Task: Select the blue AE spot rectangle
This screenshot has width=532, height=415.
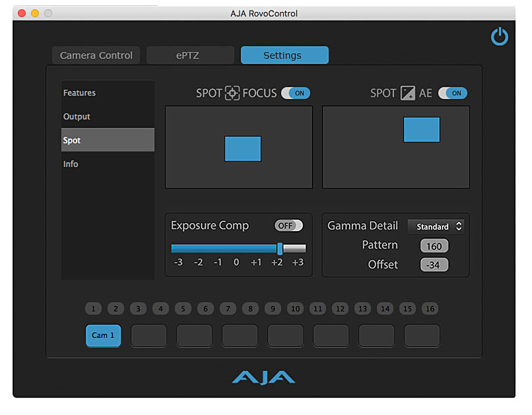Action: point(421,129)
